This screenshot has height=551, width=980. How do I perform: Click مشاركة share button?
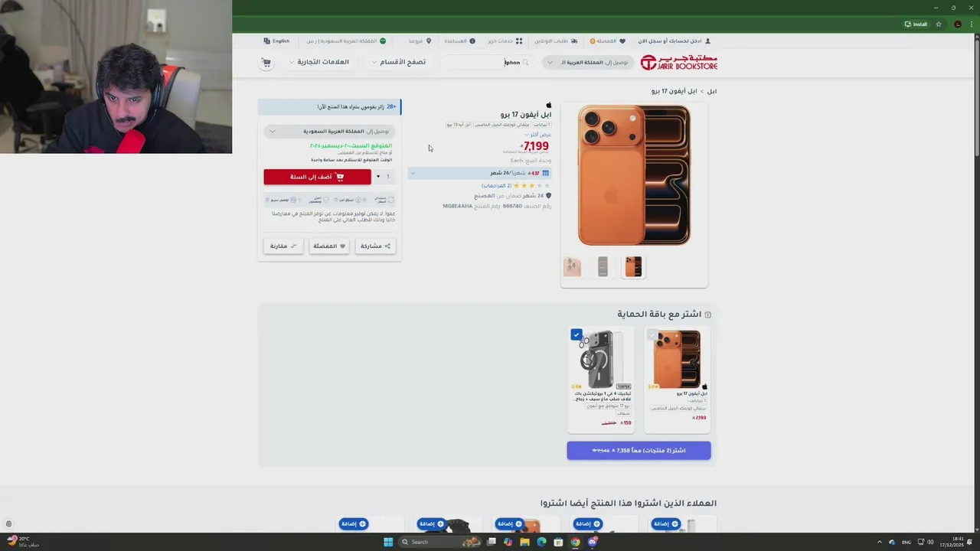coord(375,246)
